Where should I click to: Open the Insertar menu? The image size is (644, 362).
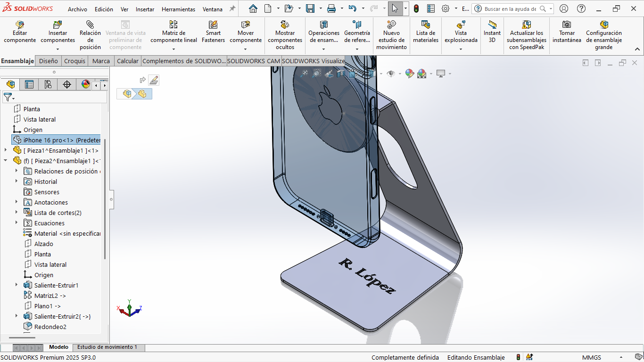click(145, 9)
